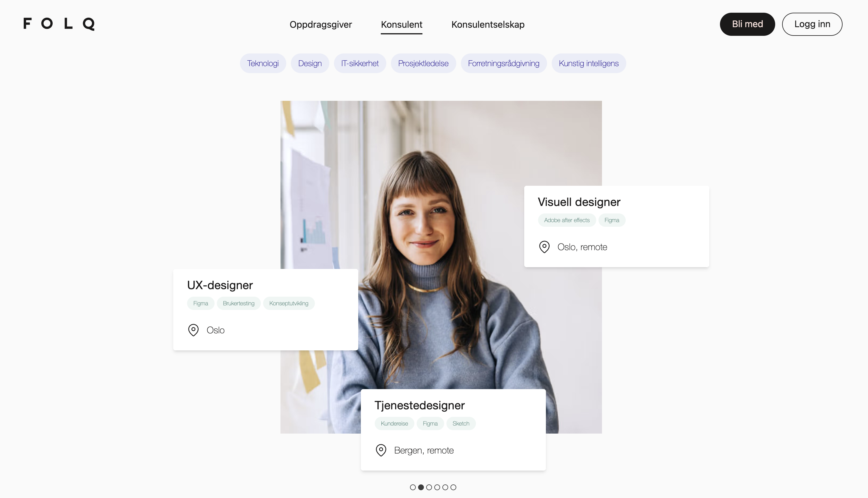The width and height of the screenshot is (868, 498).
Task: Switch to Konsulentselskap tab
Action: (488, 25)
